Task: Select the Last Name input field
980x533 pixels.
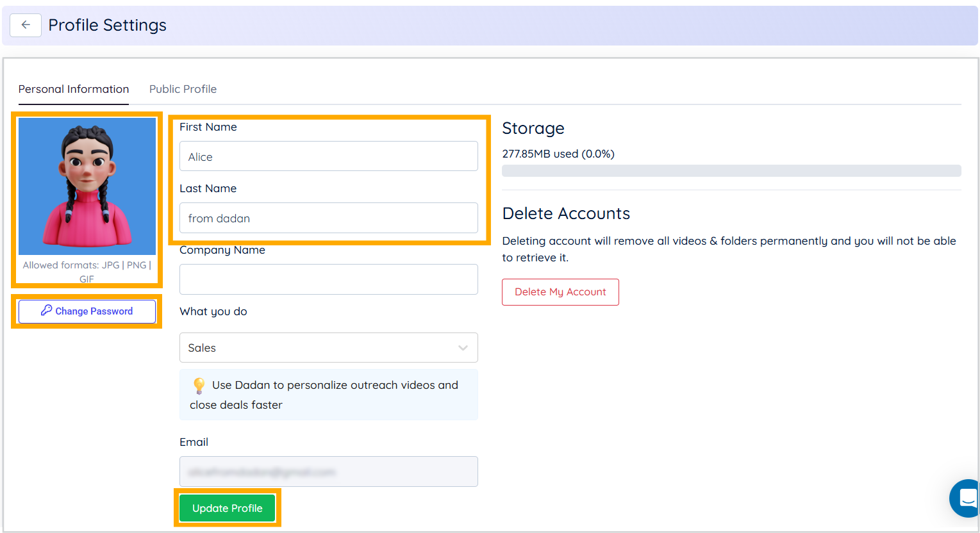Action: click(328, 217)
